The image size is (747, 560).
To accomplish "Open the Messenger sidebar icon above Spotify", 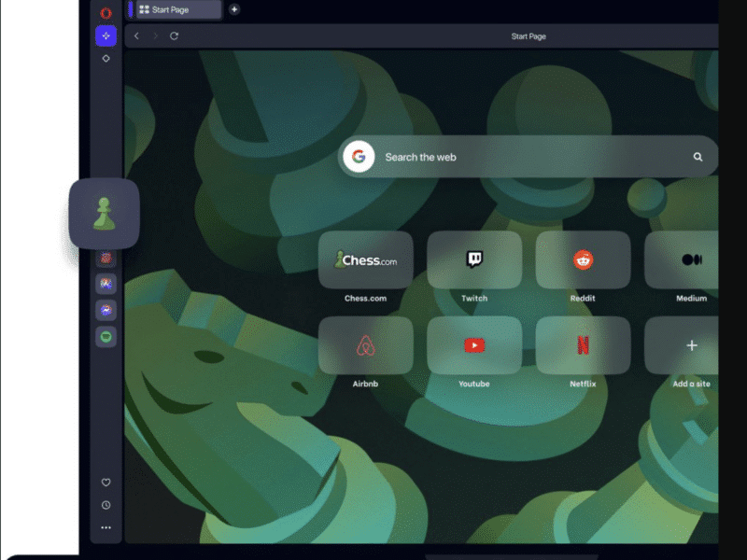I will 106,310.
